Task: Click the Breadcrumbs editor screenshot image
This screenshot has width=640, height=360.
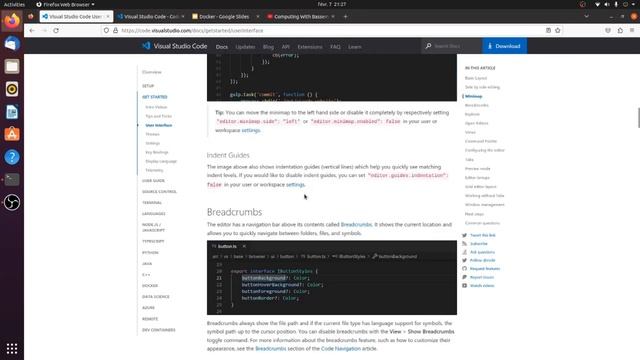Action: tap(332, 278)
